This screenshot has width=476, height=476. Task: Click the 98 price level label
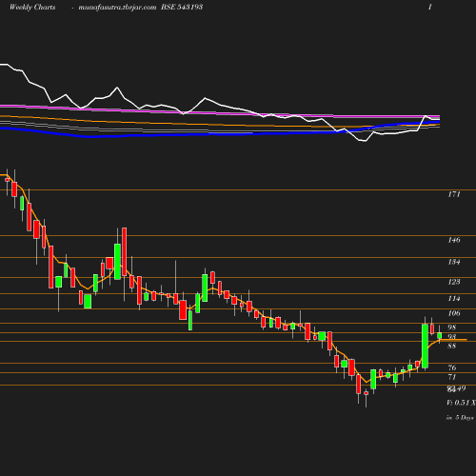452,327
